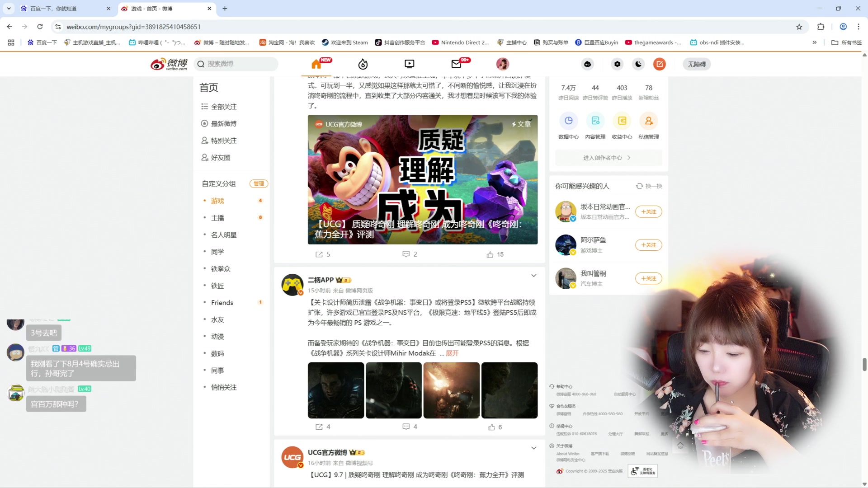Open first Gears of War screenshot
The image size is (868, 488).
[x=336, y=390]
